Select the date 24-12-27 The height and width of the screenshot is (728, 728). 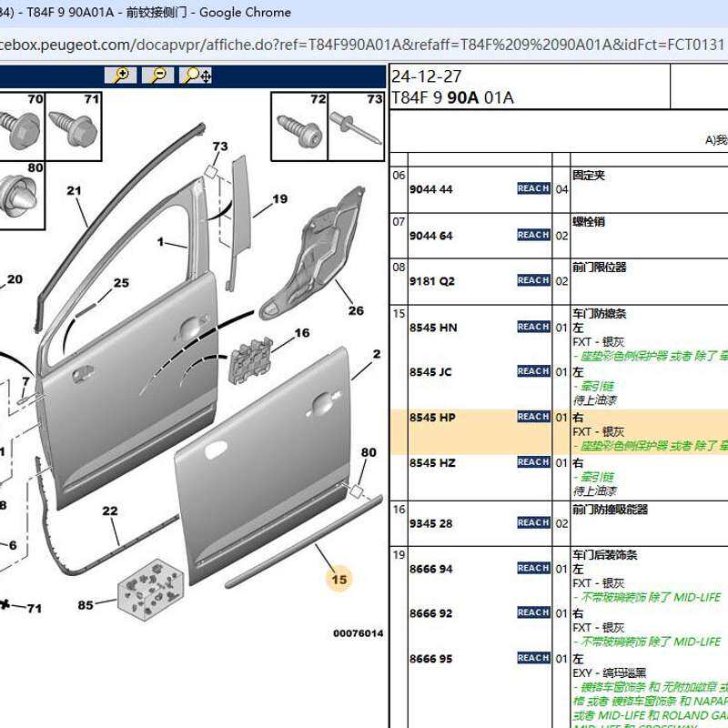click(427, 76)
